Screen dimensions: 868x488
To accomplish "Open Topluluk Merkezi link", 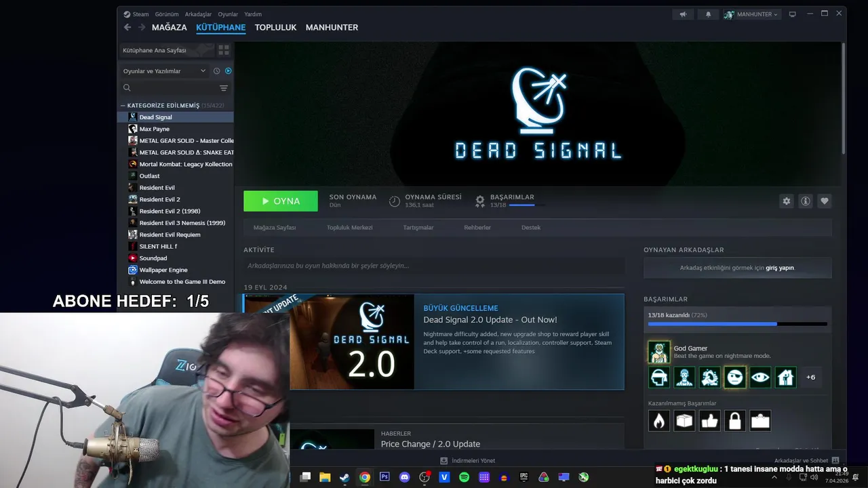I will [x=349, y=228].
